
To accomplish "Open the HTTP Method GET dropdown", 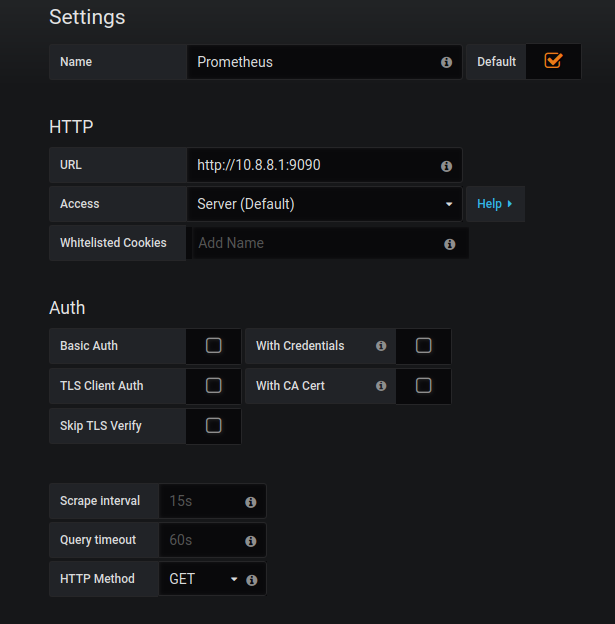I will (x=204, y=579).
